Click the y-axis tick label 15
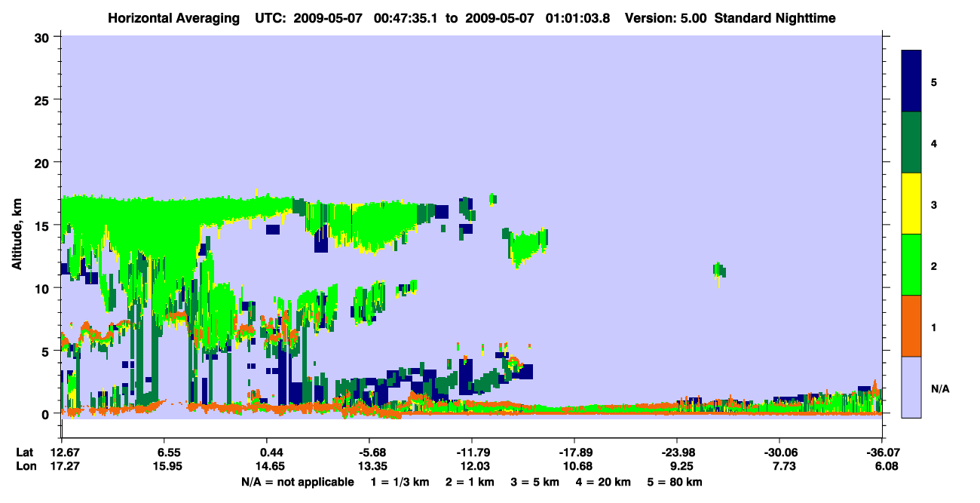This screenshot has height=503, width=980. (44, 225)
